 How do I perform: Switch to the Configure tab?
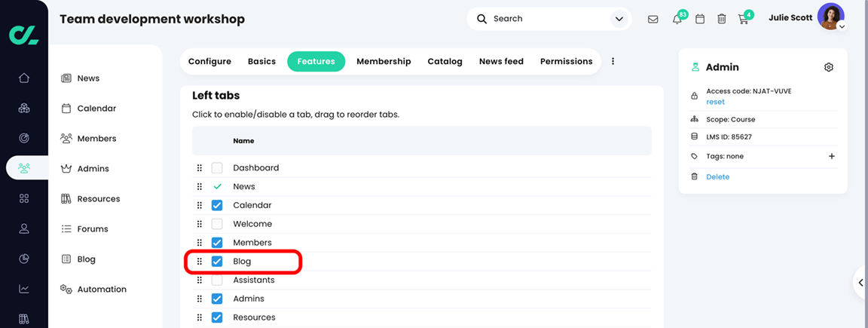point(209,62)
